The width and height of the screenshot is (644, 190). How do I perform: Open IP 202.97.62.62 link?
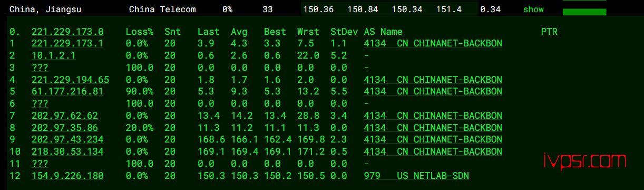pos(65,116)
